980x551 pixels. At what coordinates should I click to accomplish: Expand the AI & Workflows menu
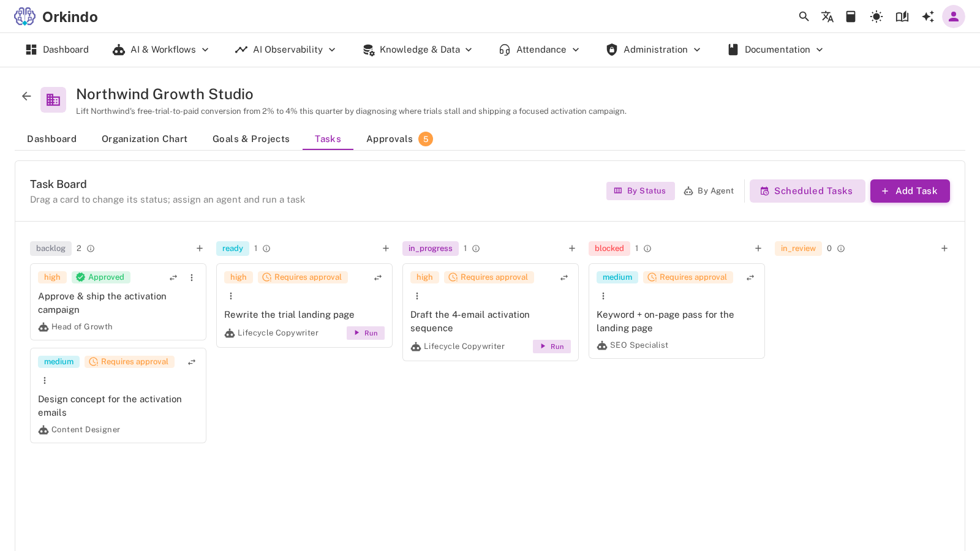tap(161, 50)
